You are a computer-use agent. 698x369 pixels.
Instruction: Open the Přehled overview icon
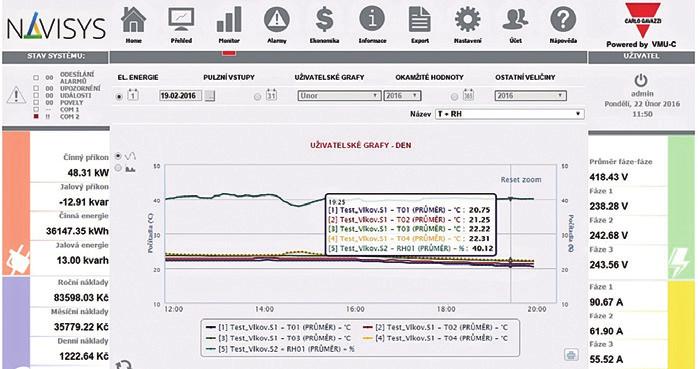tap(181, 20)
